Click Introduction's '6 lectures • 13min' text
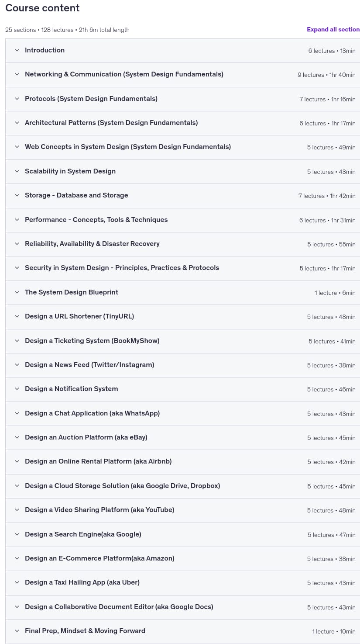The image size is (360, 644). coord(332,51)
